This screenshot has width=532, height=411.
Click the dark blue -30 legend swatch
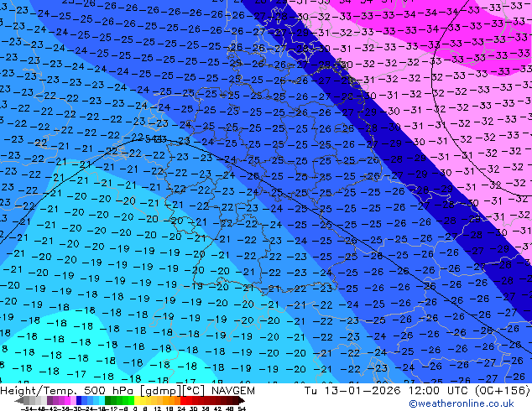click(x=79, y=400)
